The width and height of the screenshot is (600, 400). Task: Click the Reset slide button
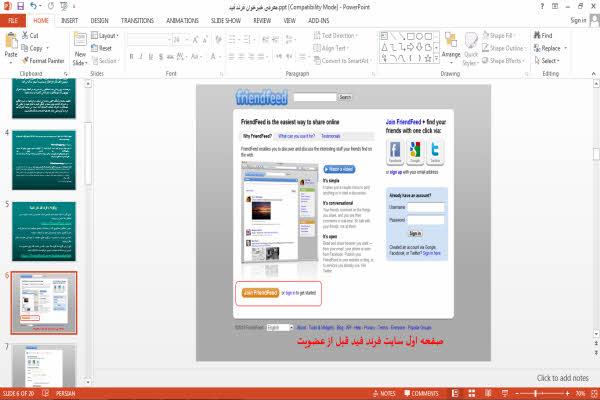(x=102, y=48)
